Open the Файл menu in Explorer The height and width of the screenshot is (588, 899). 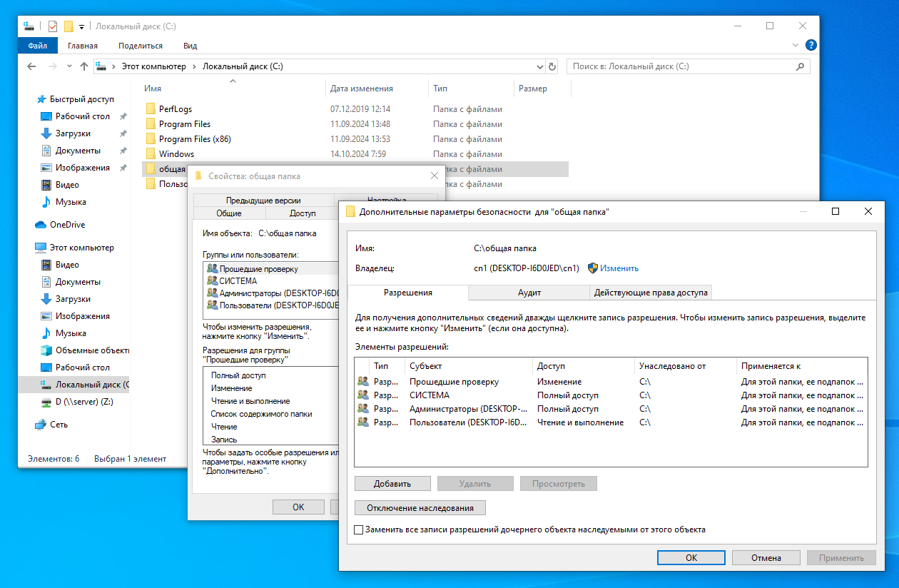(38, 46)
